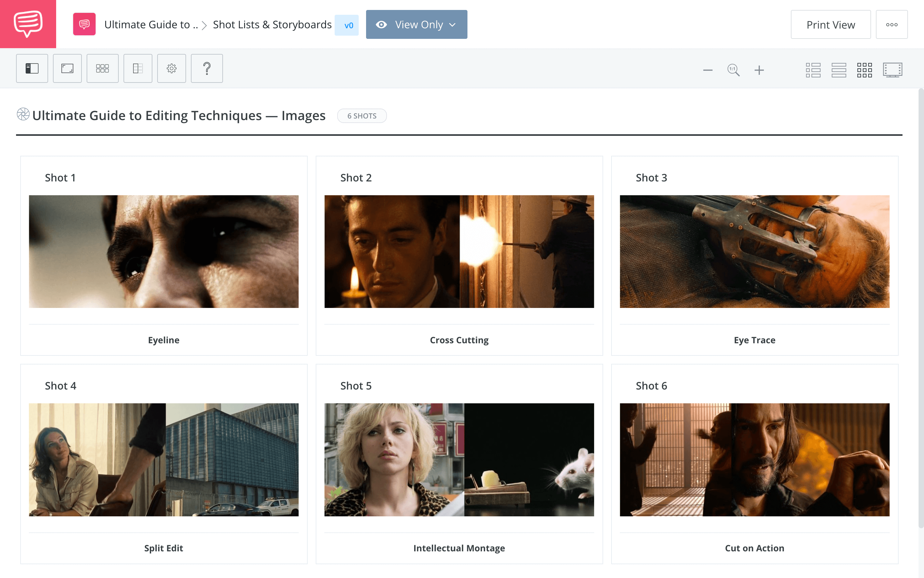Zoom in with the plus icon
The width and height of the screenshot is (924, 578).
click(759, 70)
